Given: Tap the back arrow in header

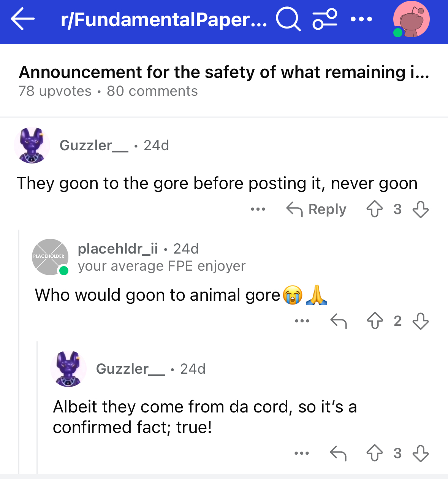Looking at the screenshot, I should (x=23, y=19).
